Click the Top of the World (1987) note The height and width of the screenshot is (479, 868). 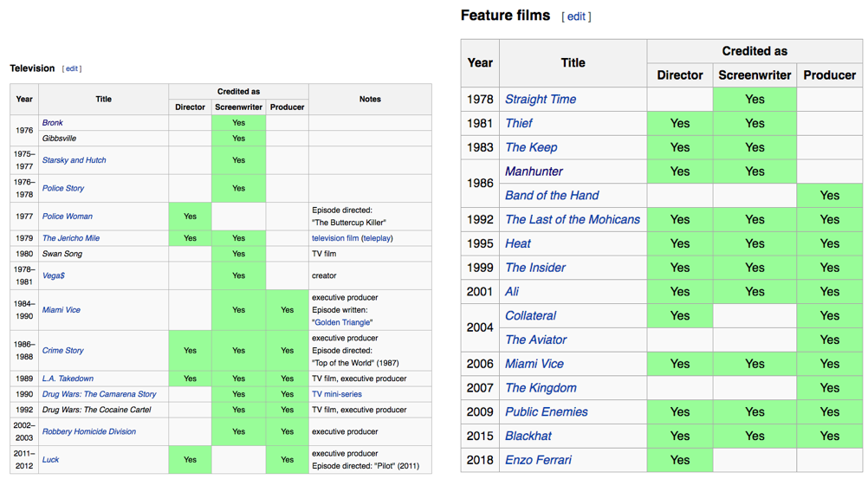pyautogui.click(x=355, y=363)
